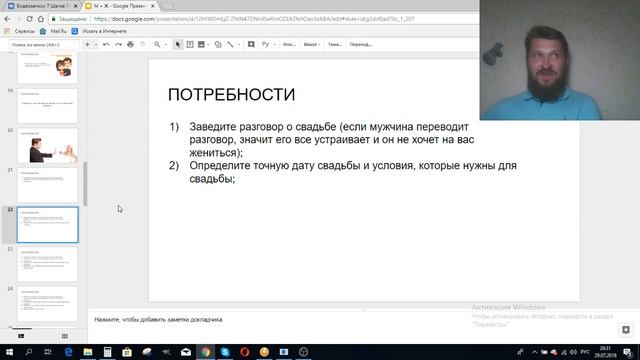Image resolution: width=640 pixels, height=360 pixels.
Task: Select the Shape tool
Action: pyautogui.click(x=218, y=44)
